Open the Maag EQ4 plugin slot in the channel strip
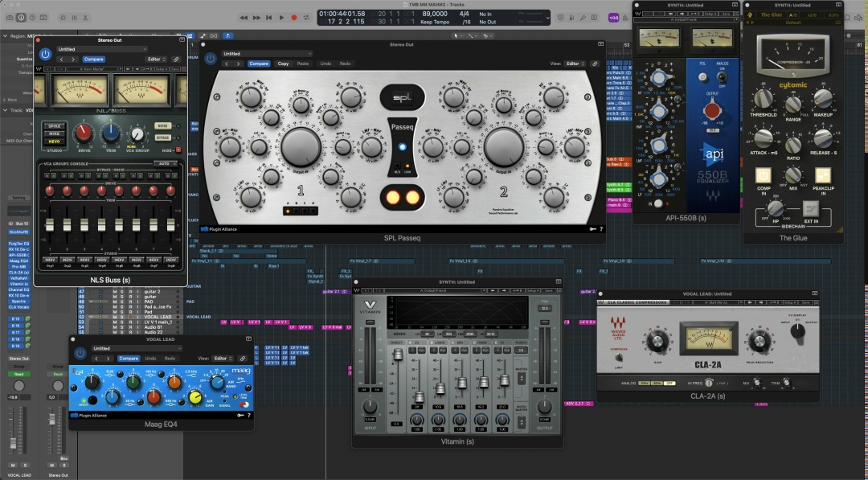 point(18,261)
